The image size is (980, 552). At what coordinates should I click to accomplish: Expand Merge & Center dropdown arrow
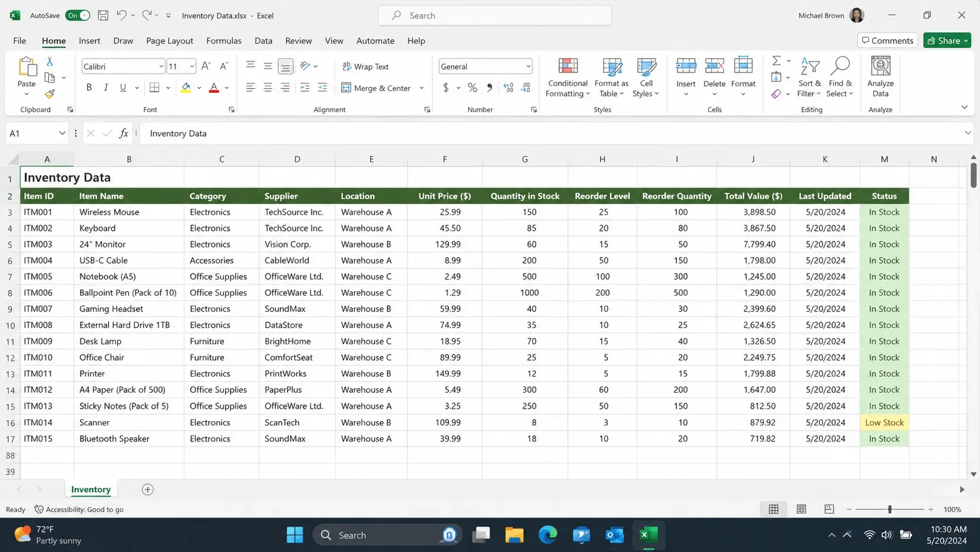click(x=421, y=88)
